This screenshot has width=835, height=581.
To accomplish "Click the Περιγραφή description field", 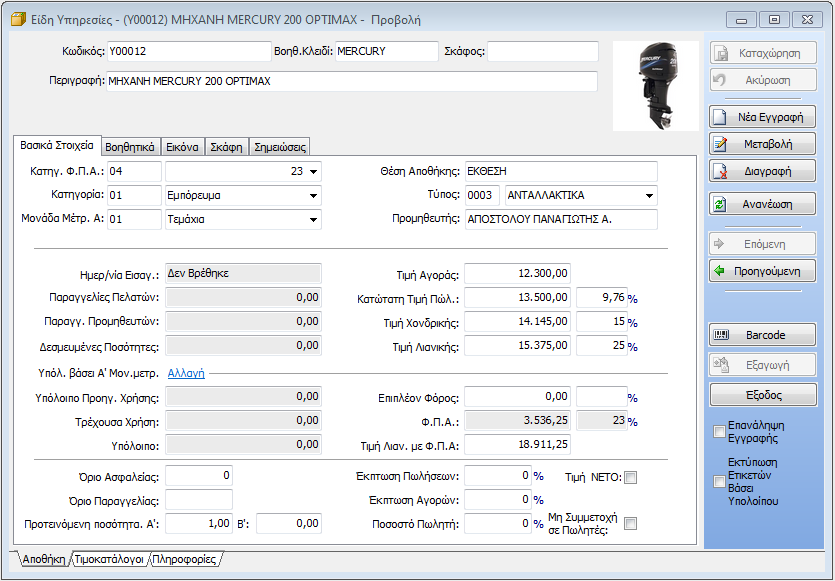I will [352, 81].
